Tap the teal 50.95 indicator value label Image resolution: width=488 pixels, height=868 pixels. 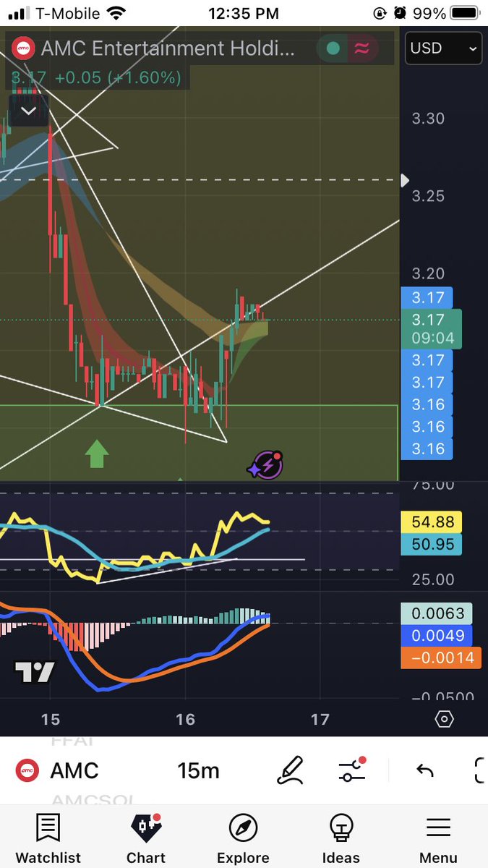click(431, 544)
